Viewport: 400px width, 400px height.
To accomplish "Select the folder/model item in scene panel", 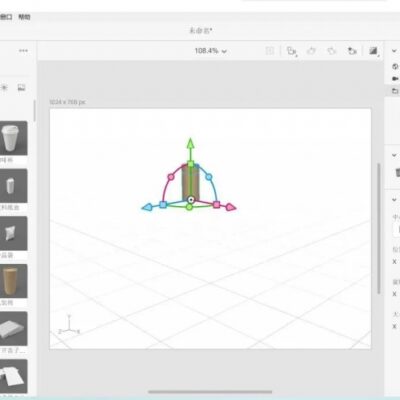I will point(395,91).
